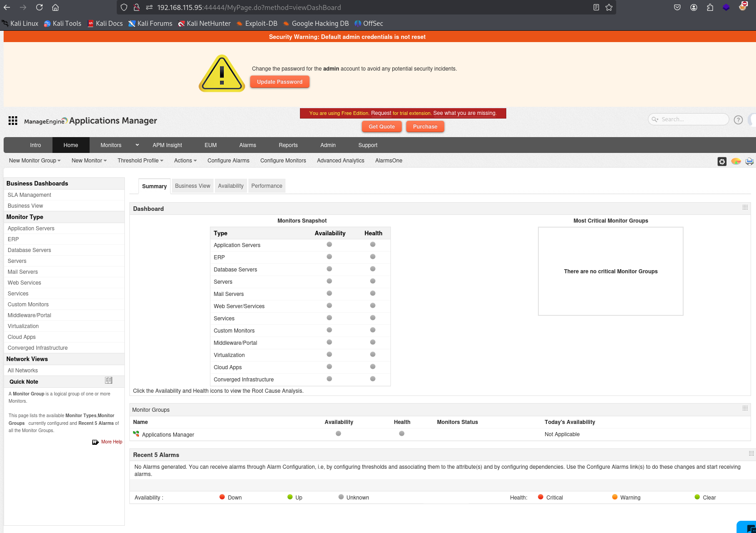The image size is (756, 533).
Task: Open the Firefox account profile icon
Action: 694,7
